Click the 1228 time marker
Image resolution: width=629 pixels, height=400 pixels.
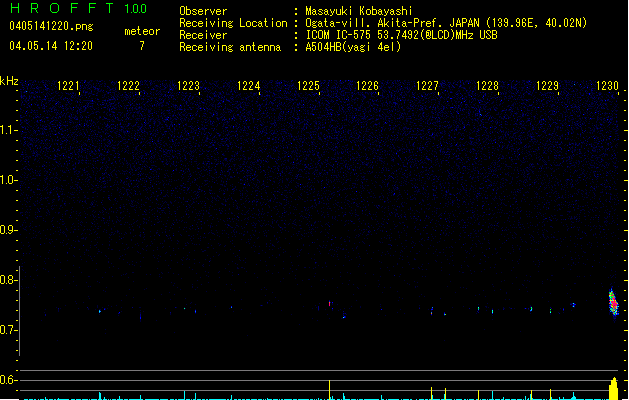[x=487, y=86]
